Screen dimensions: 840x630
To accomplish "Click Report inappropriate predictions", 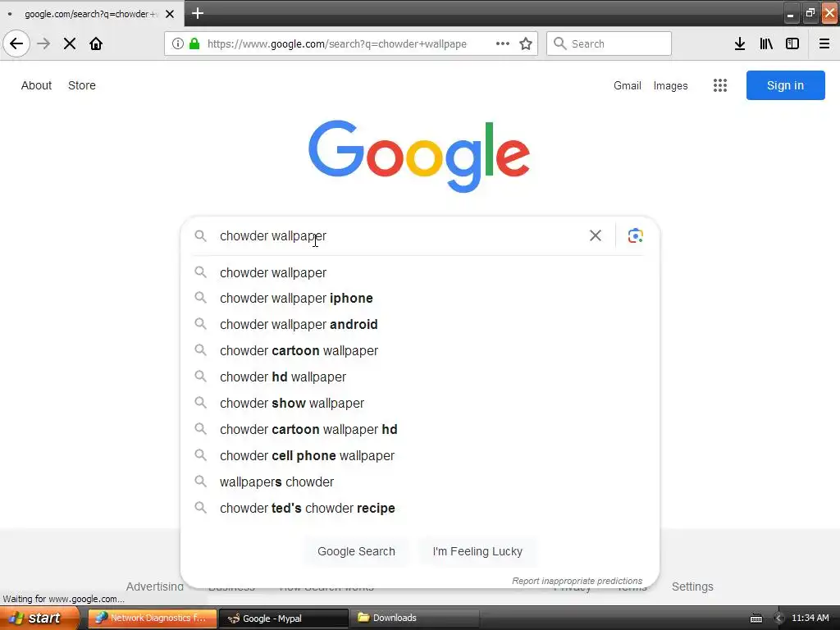I will tap(577, 581).
